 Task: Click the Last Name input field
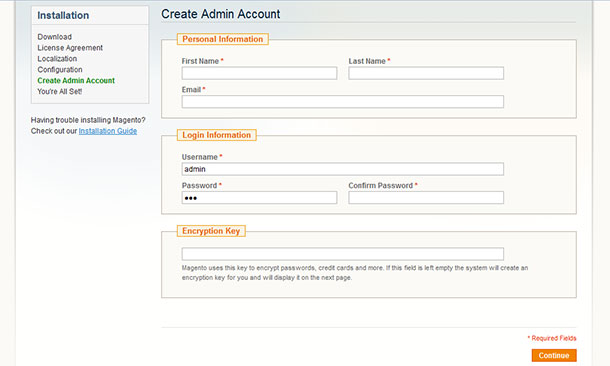point(426,73)
